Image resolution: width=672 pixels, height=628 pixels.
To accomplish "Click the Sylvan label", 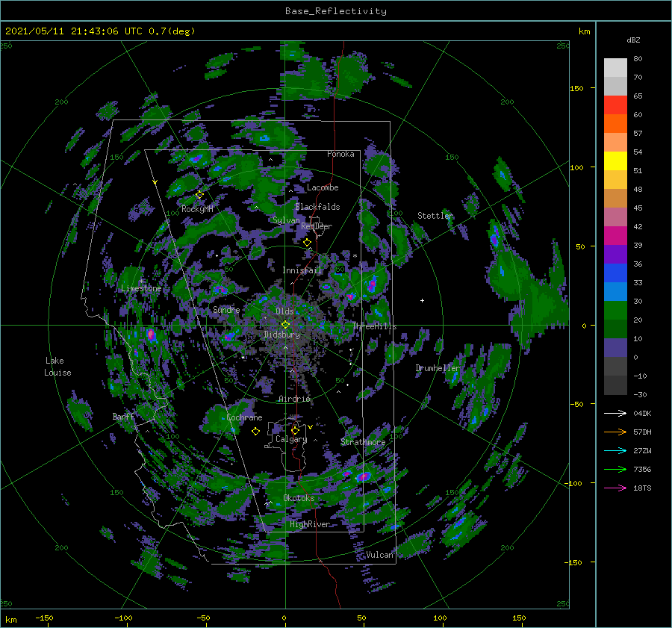I will 286,220.
